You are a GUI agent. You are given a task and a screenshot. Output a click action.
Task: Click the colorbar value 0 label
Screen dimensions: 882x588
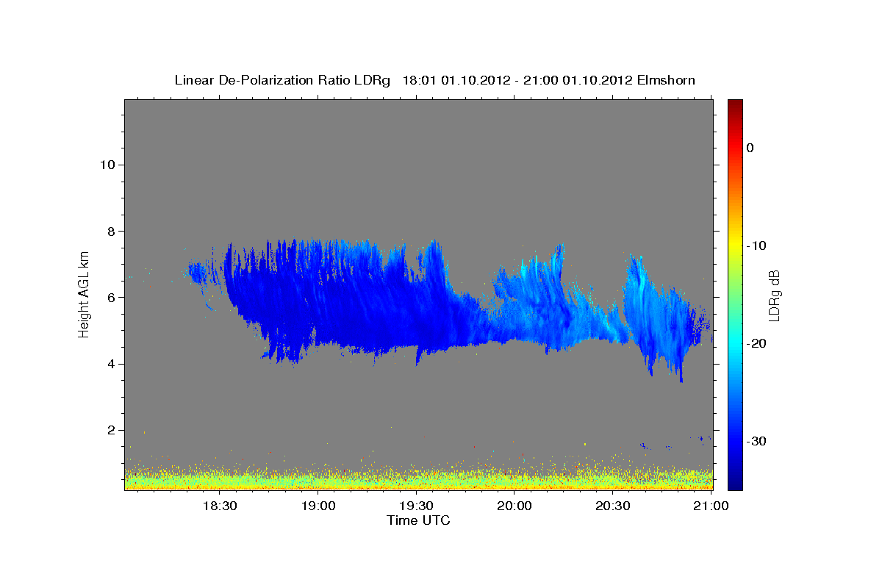[750, 148]
